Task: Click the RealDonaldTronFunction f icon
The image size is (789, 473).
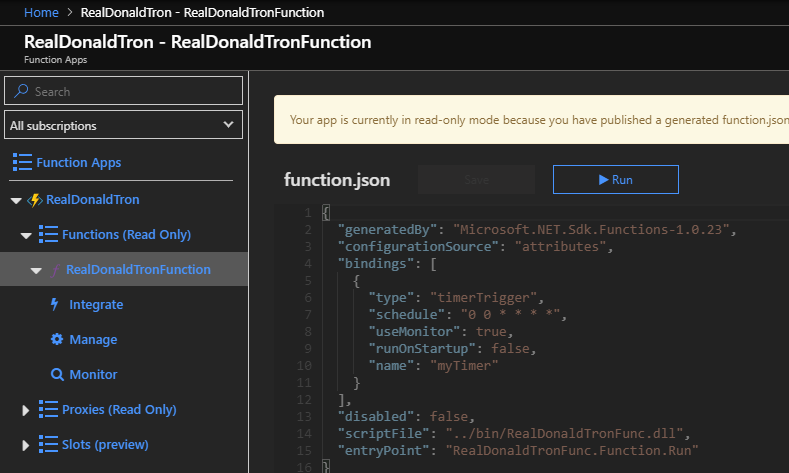Action: tap(54, 270)
